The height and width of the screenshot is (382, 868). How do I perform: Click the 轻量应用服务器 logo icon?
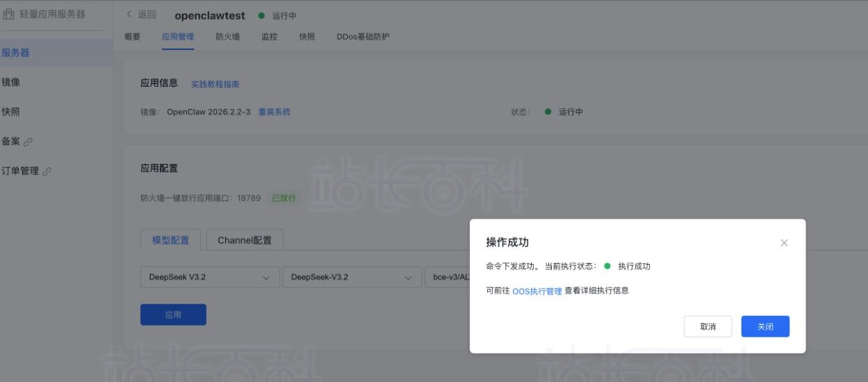[x=9, y=15]
